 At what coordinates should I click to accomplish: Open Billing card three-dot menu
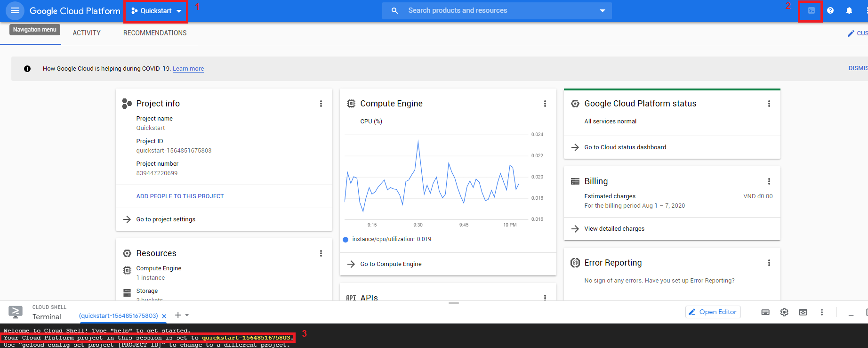[769, 181]
